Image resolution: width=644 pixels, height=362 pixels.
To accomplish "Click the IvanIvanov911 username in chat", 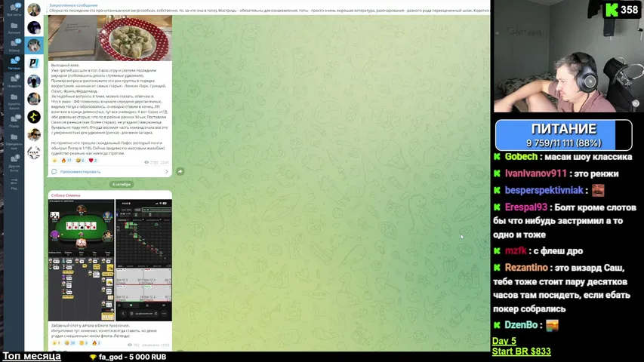I will click(x=535, y=173).
